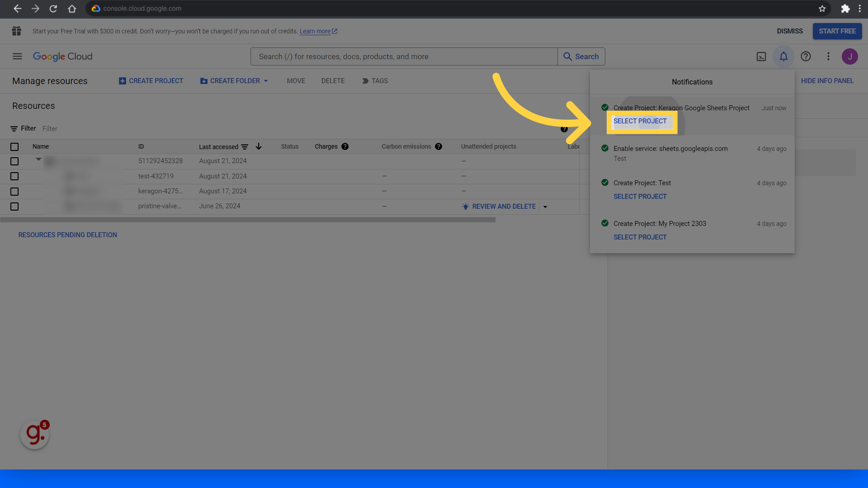Click the gift icon beside the Free Trial message
868x488 pixels.
(x=17, y=31)
